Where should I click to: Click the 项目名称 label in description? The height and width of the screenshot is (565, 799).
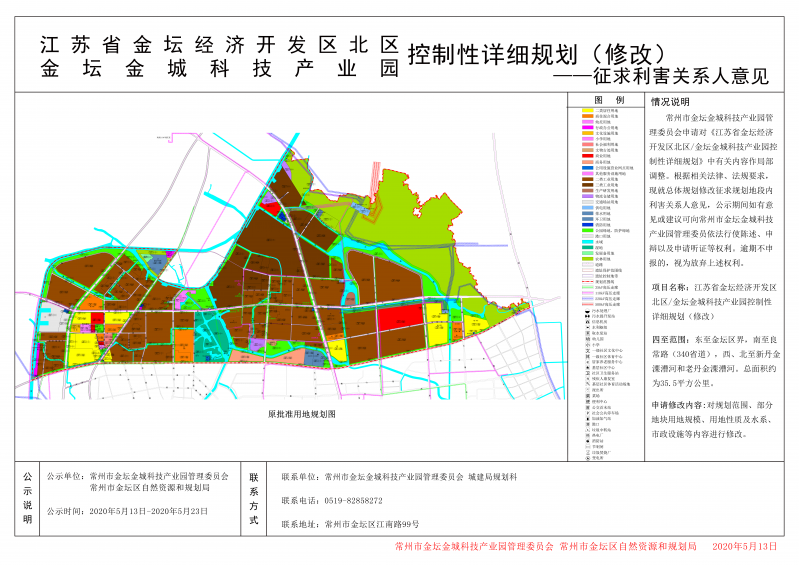click(x=670, y=287)
